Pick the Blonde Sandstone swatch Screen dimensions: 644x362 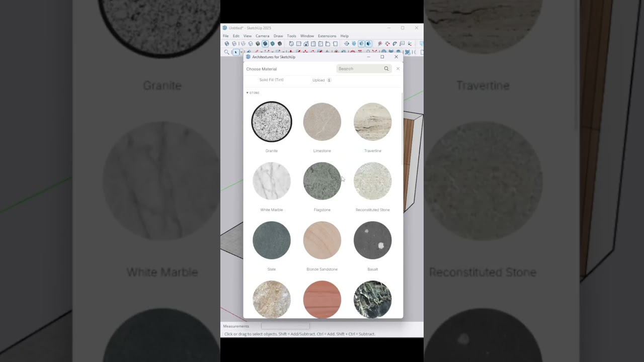322,240
